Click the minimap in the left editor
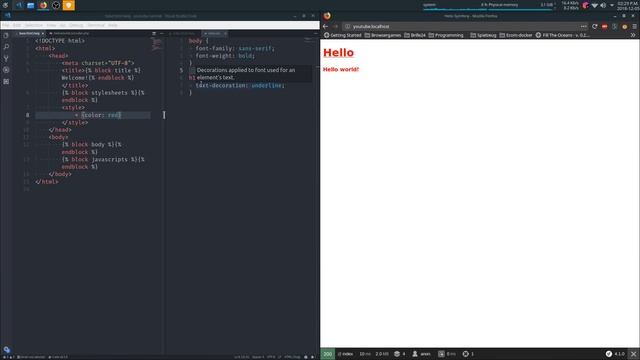640x360 pixels. 157,44
